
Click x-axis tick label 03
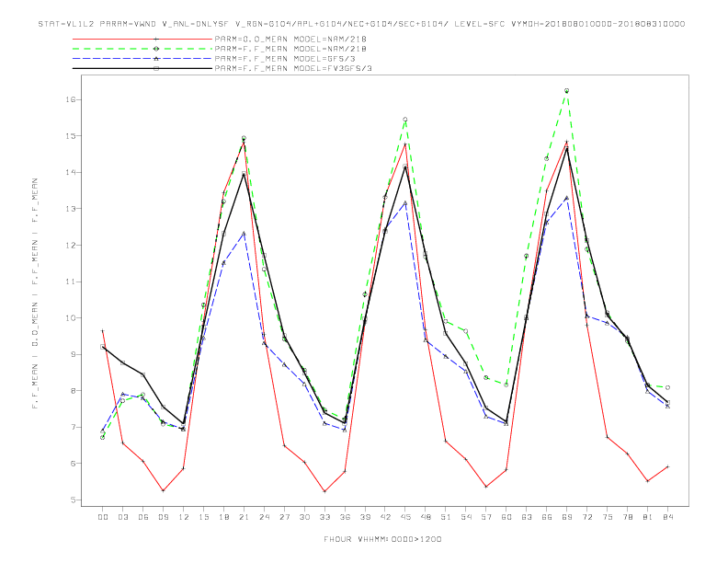[122, 517]
